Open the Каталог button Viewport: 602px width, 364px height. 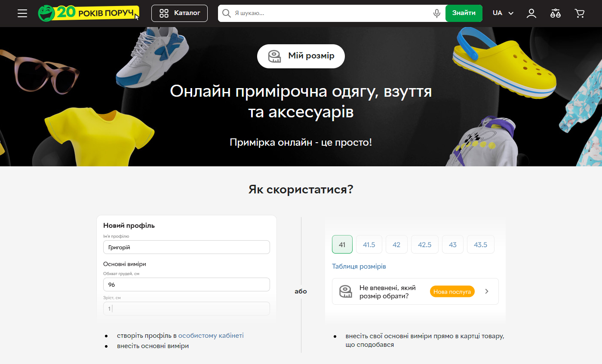[x=179, y=13]
